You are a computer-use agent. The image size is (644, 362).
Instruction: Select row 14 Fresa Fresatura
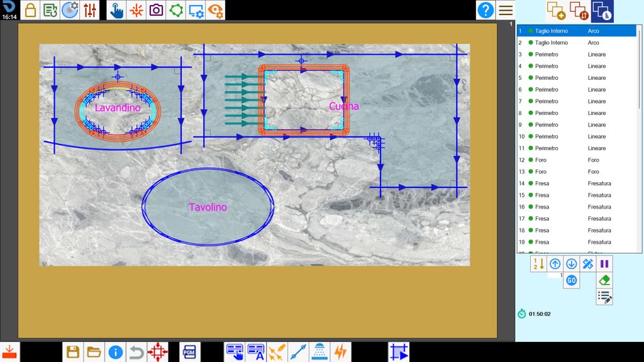pos(577,184)
